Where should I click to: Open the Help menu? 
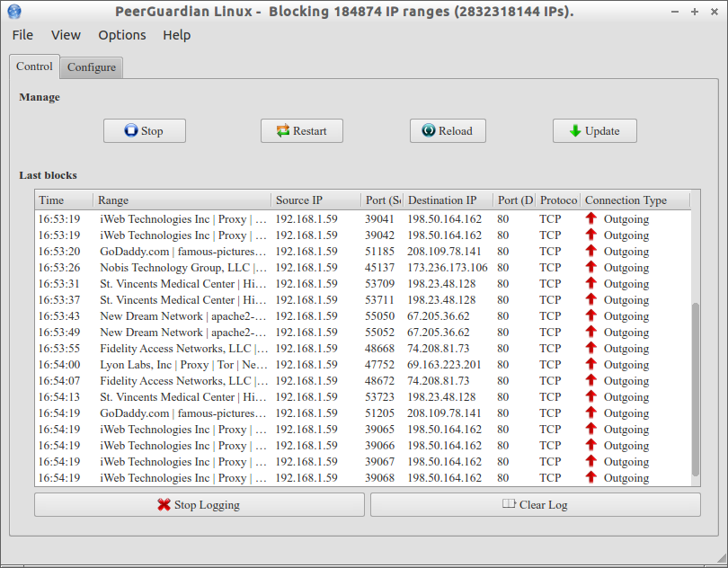[x=176, y=35]
